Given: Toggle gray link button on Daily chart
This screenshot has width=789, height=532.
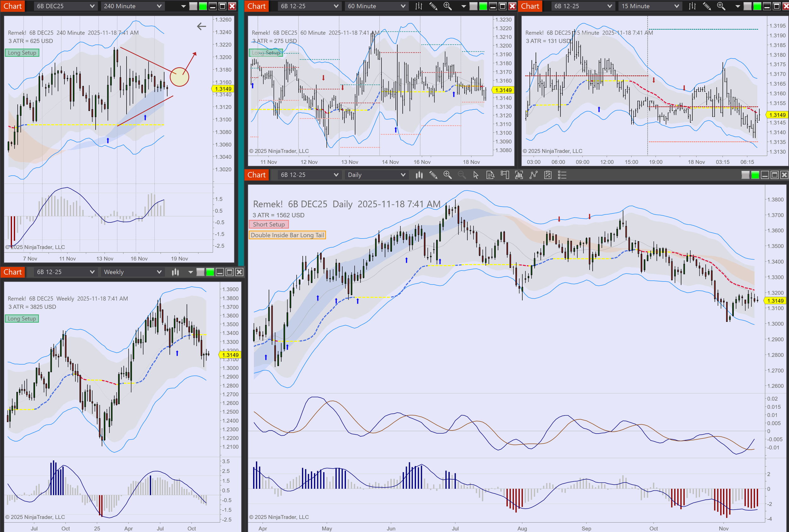Looking at the screenshot, I should tap(745, 175).
